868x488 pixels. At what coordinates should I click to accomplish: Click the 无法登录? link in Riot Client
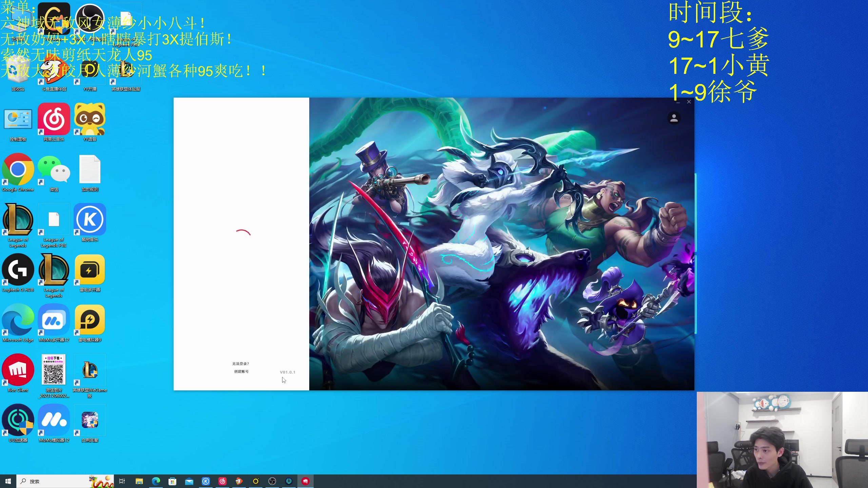pos(241,364)
